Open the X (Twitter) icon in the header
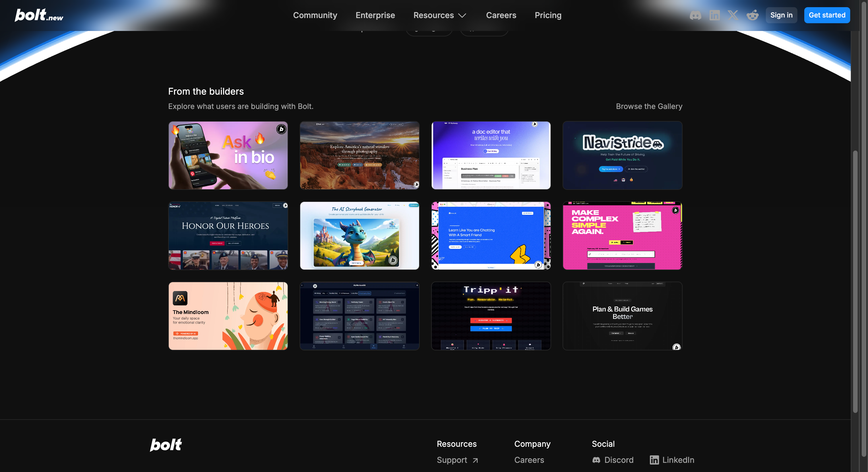Viewport: 868px width, 472px height. pos(733,15)
